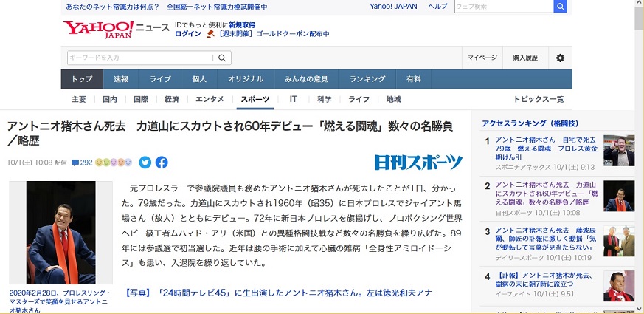This screenshot has height=314, width=644.
Task: Select the 科学 category
Action: click(324, 99)
